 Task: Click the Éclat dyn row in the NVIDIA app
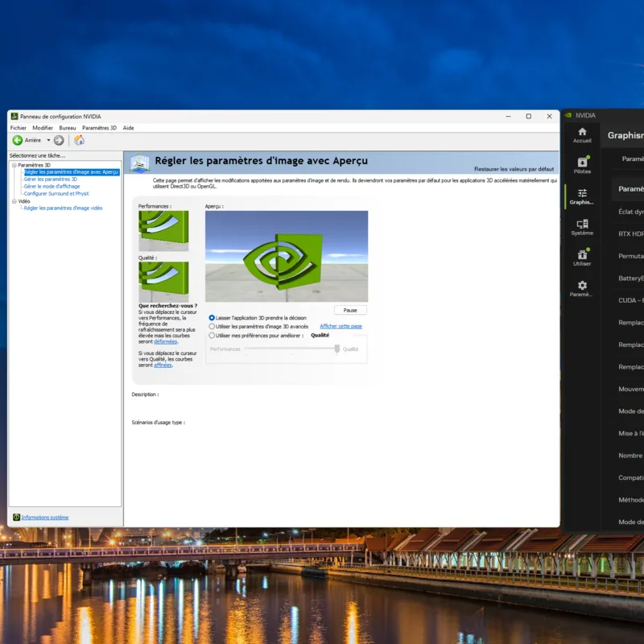tap(628, 212)
